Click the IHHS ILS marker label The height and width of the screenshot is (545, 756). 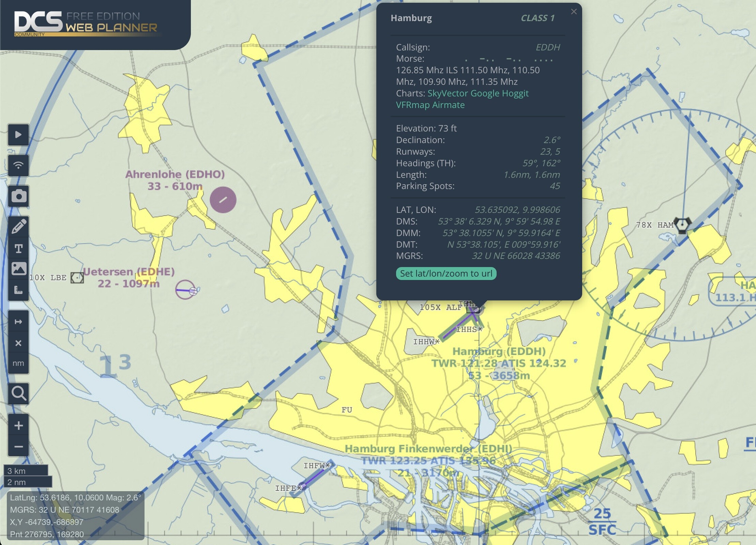(x=469, y=329)
